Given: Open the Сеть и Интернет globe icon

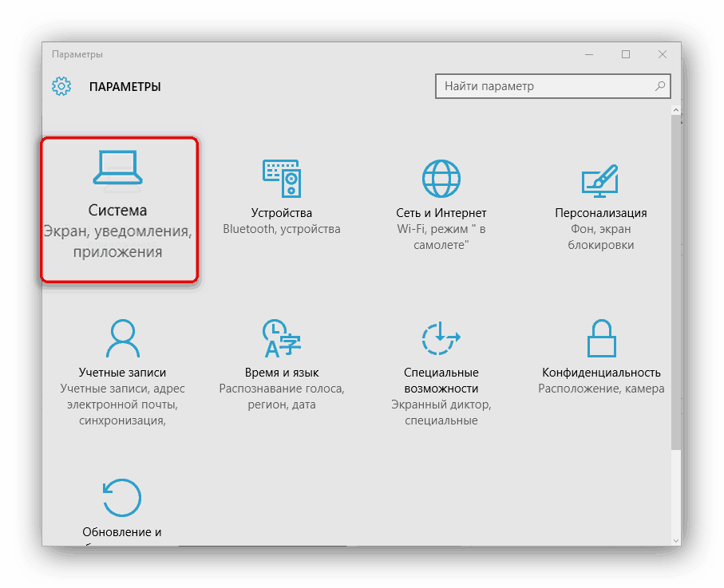Looking at the screenshot, I should click(x=441, y=179).
